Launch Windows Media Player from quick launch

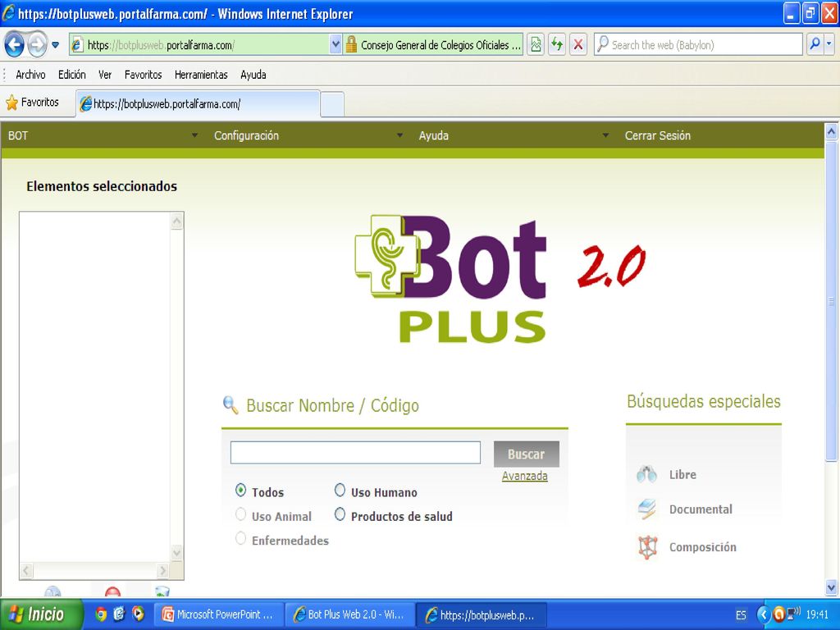point(138,614)
